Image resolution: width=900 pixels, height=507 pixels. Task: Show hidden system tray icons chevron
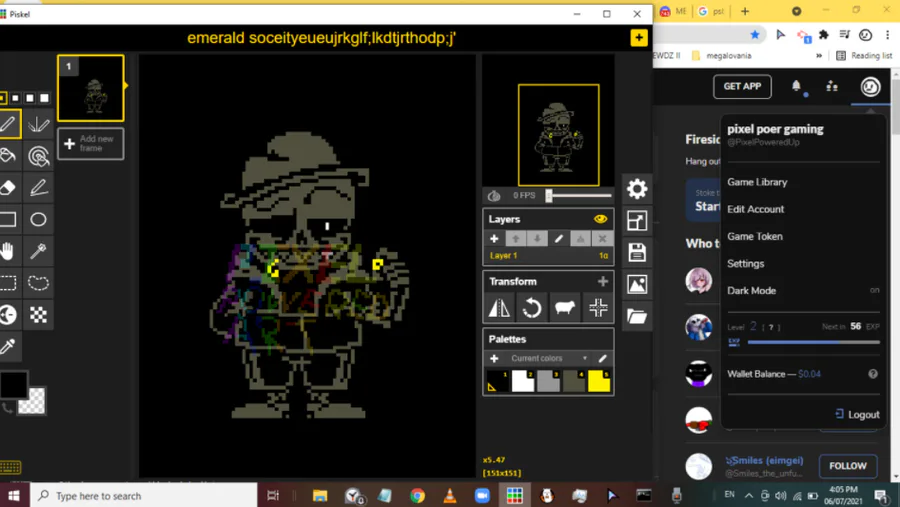[x=749, y=496]
